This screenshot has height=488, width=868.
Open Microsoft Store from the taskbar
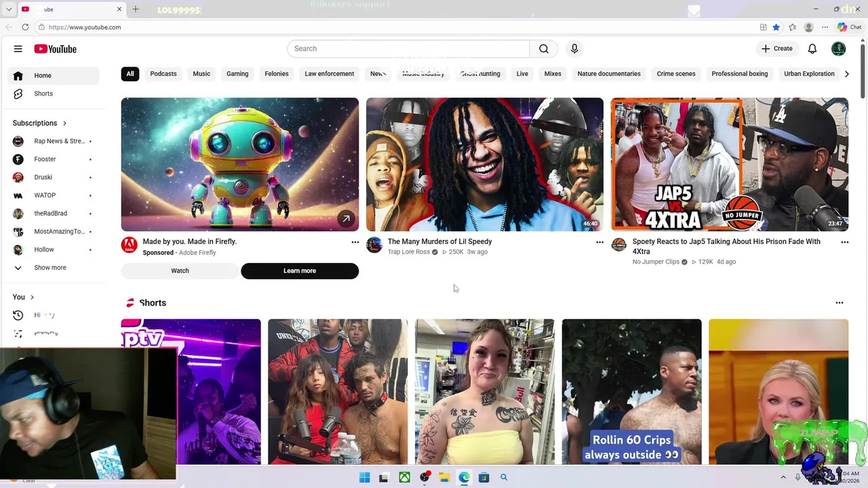pos(484,478)
